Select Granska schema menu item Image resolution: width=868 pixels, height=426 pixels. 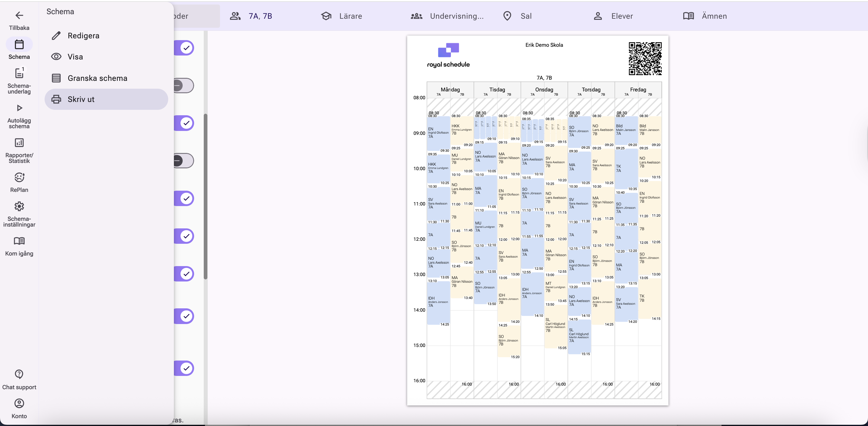click(97, 78)
